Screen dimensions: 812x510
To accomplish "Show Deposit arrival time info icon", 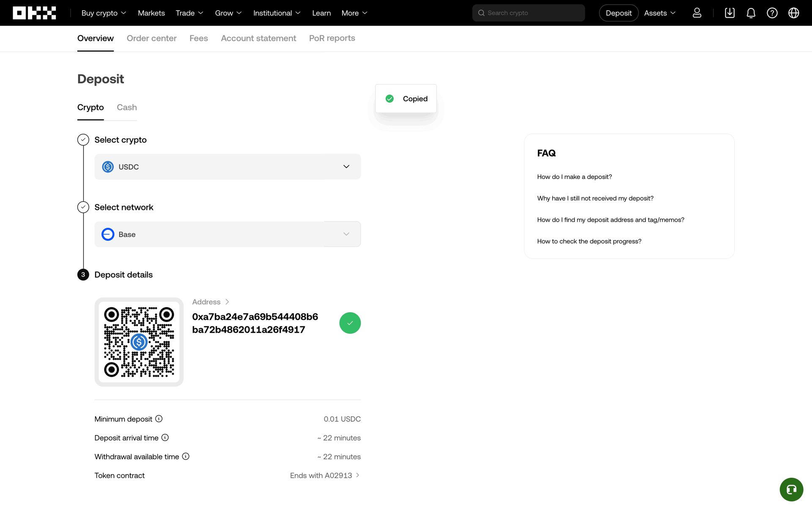I will (165, 438).
